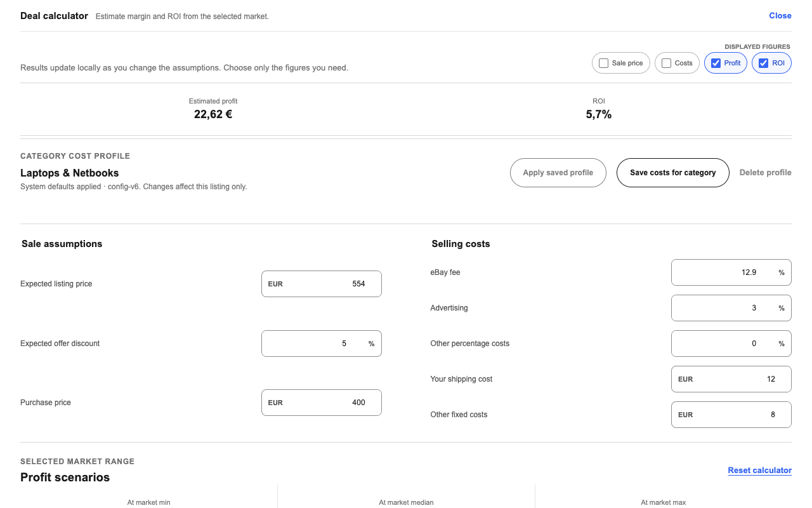This screenshot has width=812, height=508.
Task: Focus the Other percentage costs input
Action: [731, 344]
